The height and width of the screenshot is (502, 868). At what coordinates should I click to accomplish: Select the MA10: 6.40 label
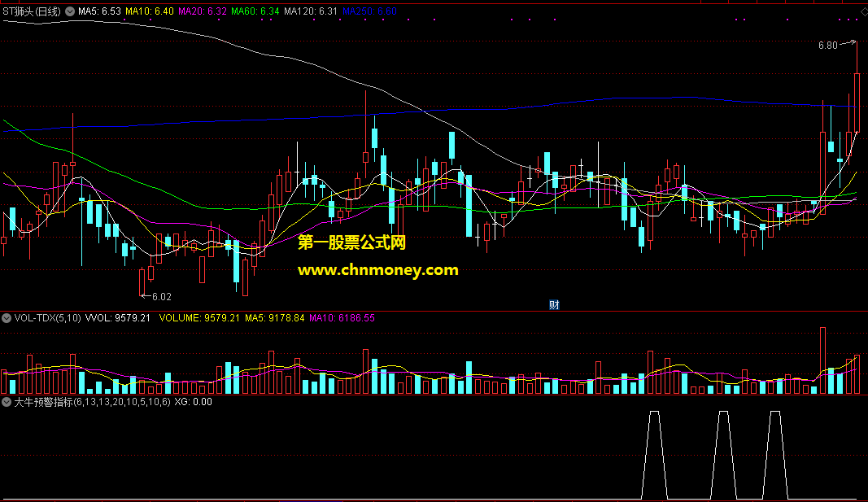click(150, 11)
